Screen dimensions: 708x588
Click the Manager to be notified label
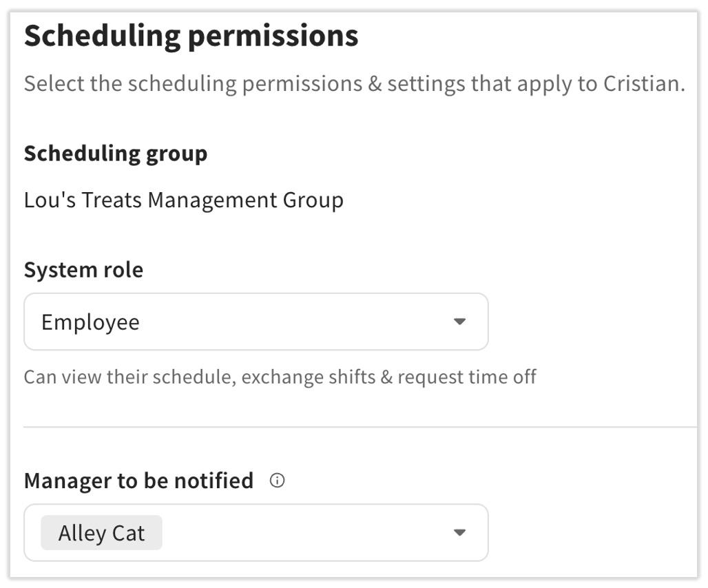pyautogui.click(x=138, y=481)
